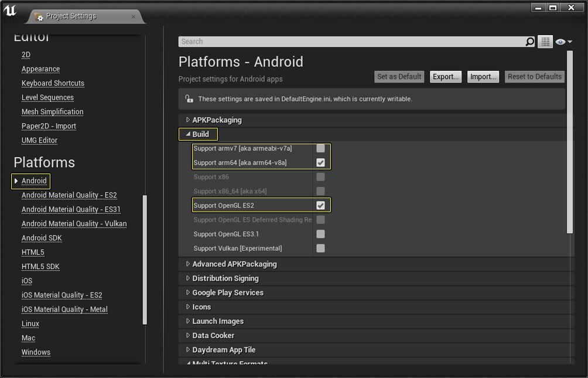This screenshot has width=588, height=378.
Task: Click the search magnifier icon
Action: pyautogui.click(x=529, y=42)
